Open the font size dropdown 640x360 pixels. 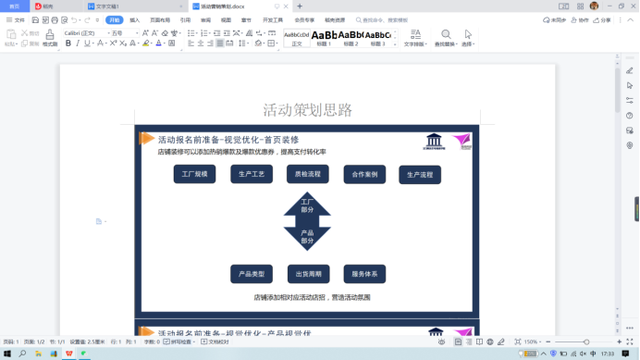[137, 33]
